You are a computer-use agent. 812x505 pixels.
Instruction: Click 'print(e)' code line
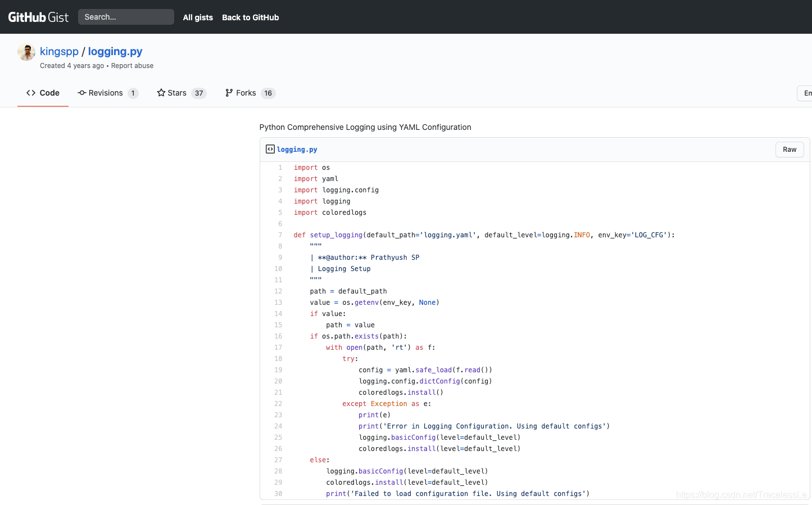pyautogui.click(x=375, y=415)
